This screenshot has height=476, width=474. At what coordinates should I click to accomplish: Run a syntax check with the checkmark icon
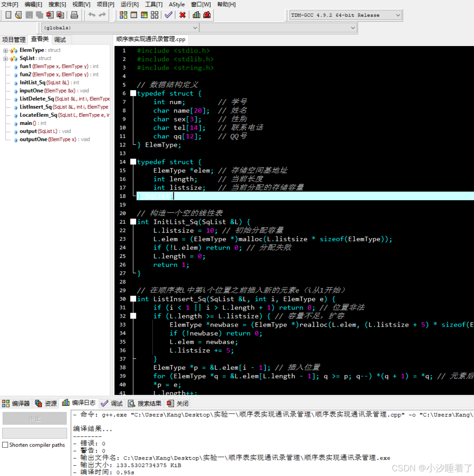tap(168, 15)
